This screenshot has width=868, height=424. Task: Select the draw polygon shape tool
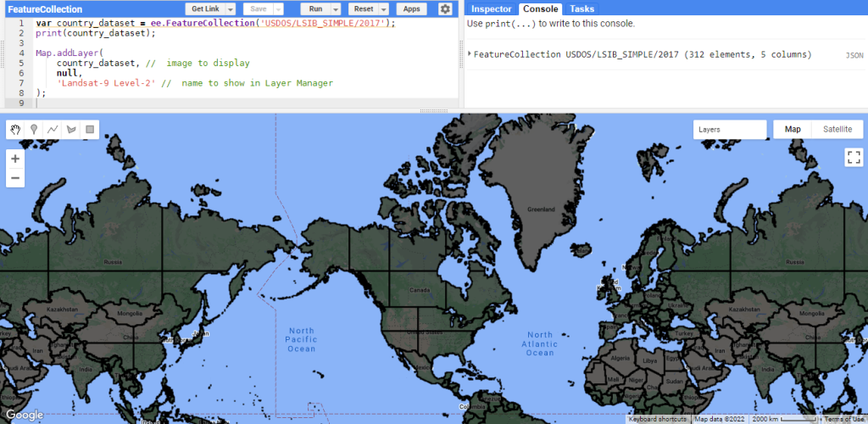[71, 130]
